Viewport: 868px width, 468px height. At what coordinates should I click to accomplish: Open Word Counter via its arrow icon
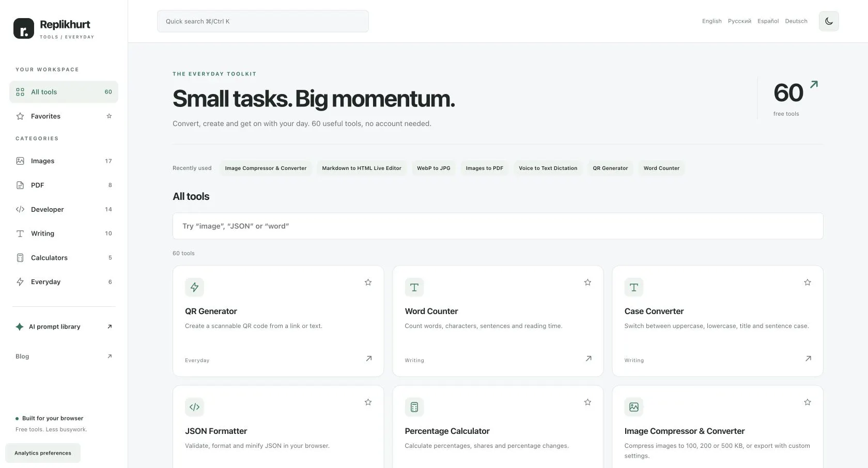tap(588, 358)
